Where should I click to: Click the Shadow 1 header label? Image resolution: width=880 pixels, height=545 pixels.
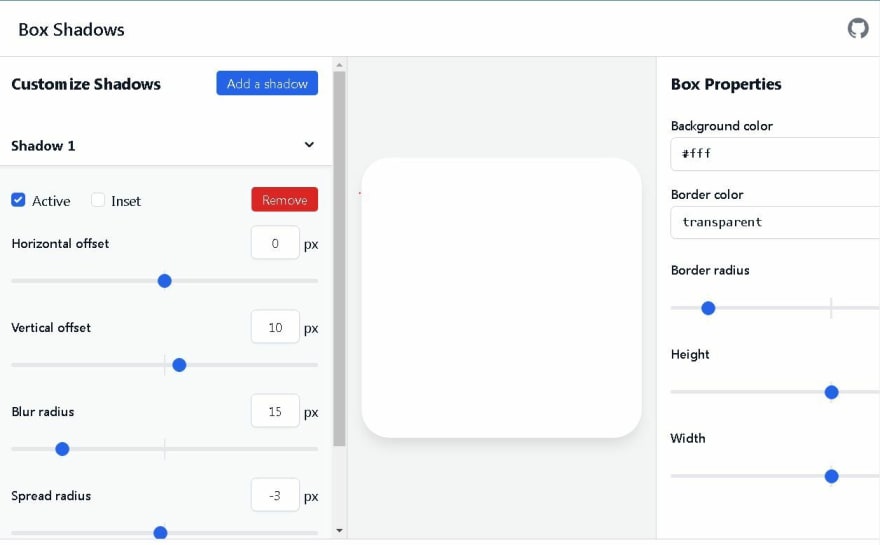[43, 146]
